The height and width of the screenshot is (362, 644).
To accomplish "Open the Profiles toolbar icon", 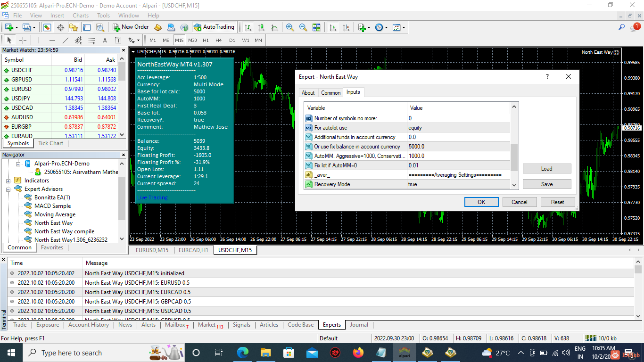I will click(26, 27).
